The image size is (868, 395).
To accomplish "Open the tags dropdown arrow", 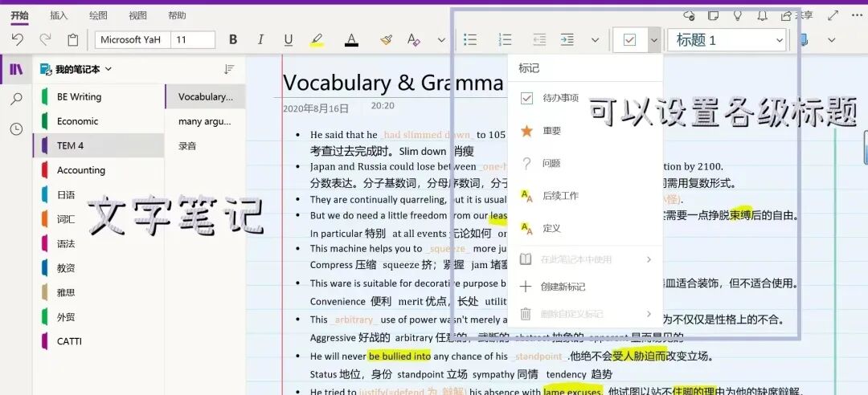I will 653,40.
